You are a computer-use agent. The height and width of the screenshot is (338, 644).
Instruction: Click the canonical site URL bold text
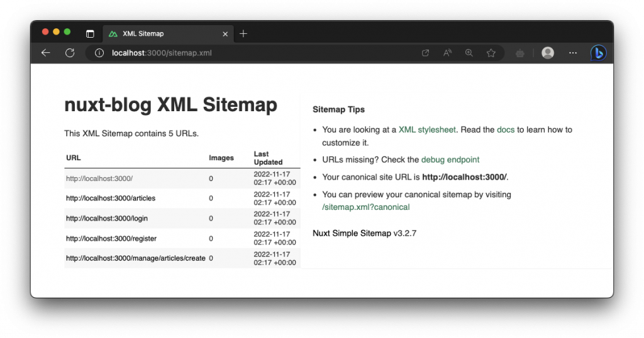(464, 177)
